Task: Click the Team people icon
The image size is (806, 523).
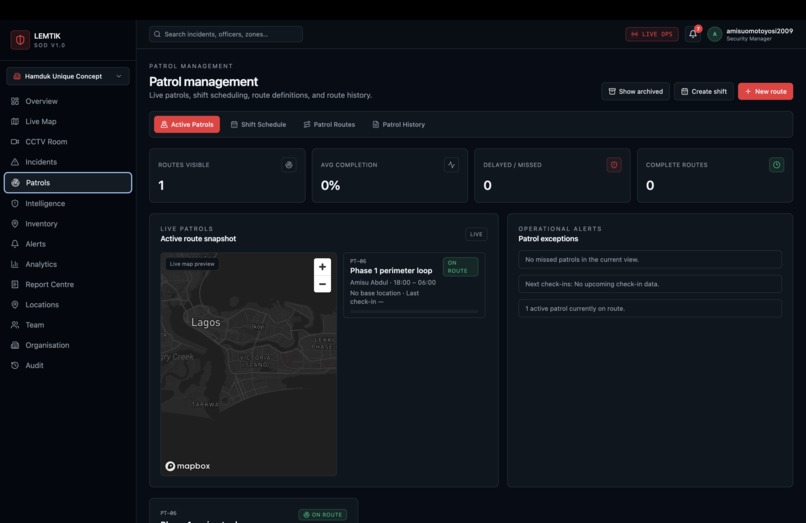Action: tap(15, 325)
